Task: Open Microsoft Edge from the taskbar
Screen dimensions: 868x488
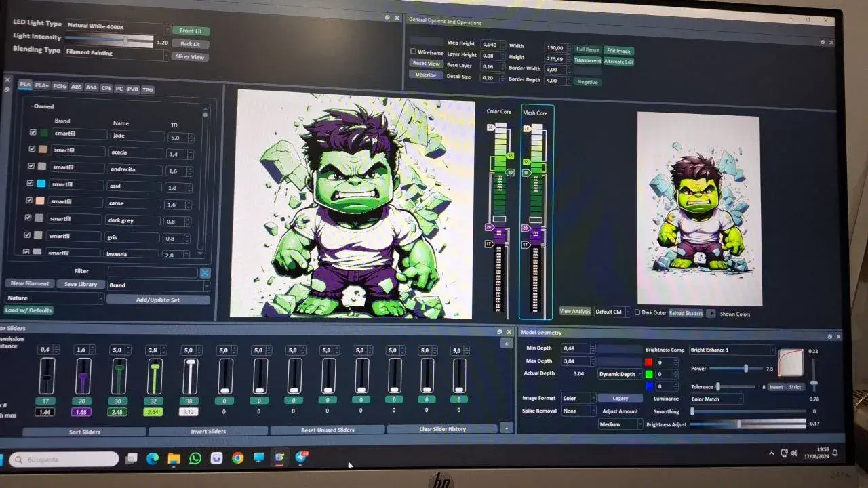Action: (x=153, y=459)
